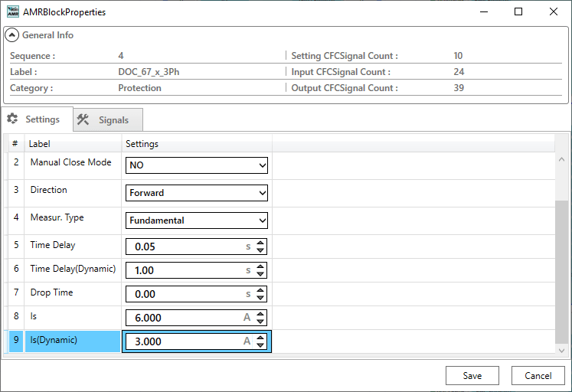Cancel the properties dialog

(538, 375)
